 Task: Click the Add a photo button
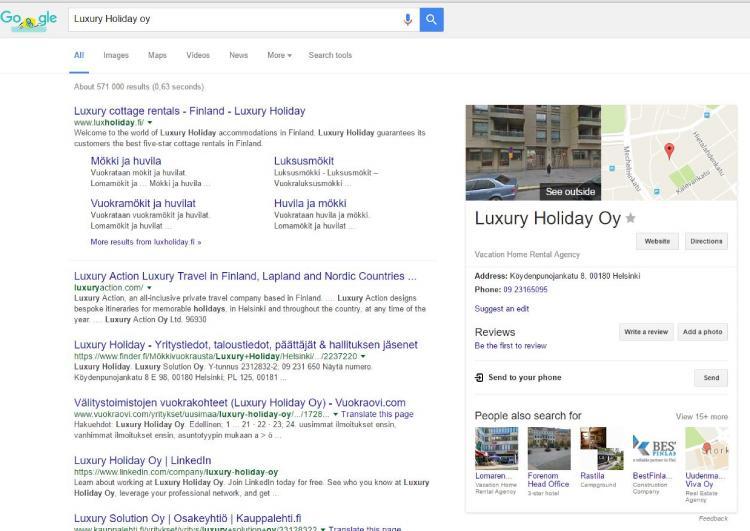(702, 332)
